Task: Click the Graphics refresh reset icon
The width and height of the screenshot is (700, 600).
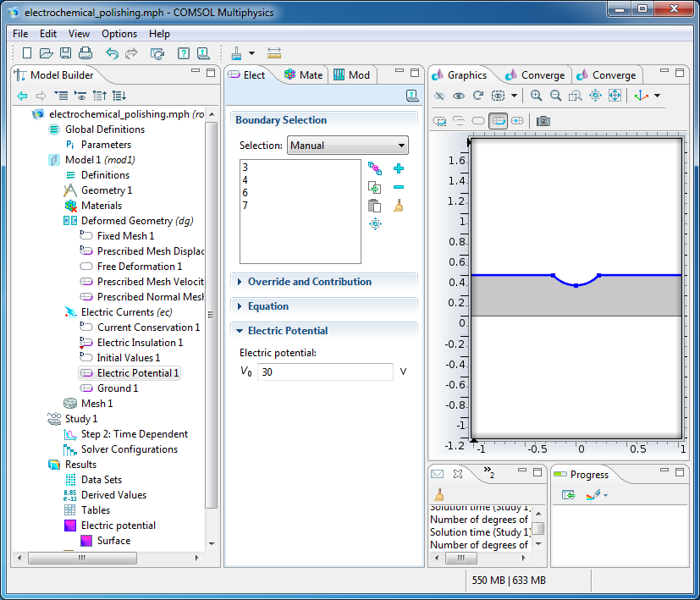Action: (x=478, y=96)
